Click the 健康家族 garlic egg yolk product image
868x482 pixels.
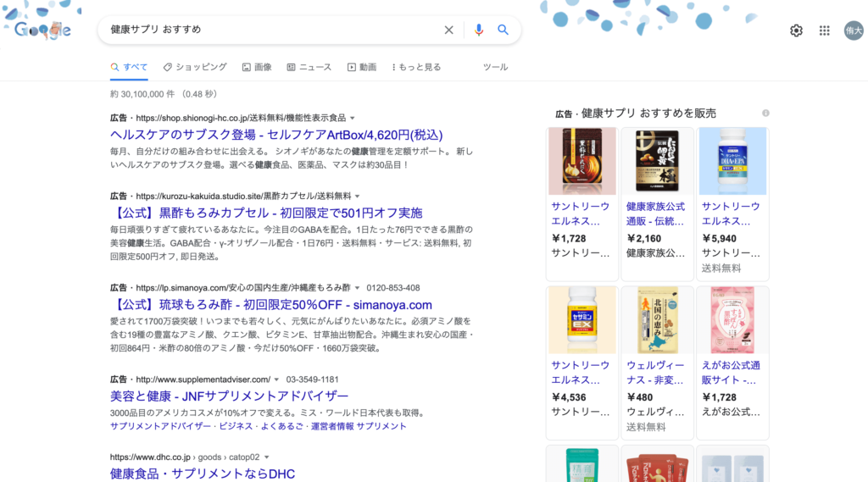tap(657, 161)
